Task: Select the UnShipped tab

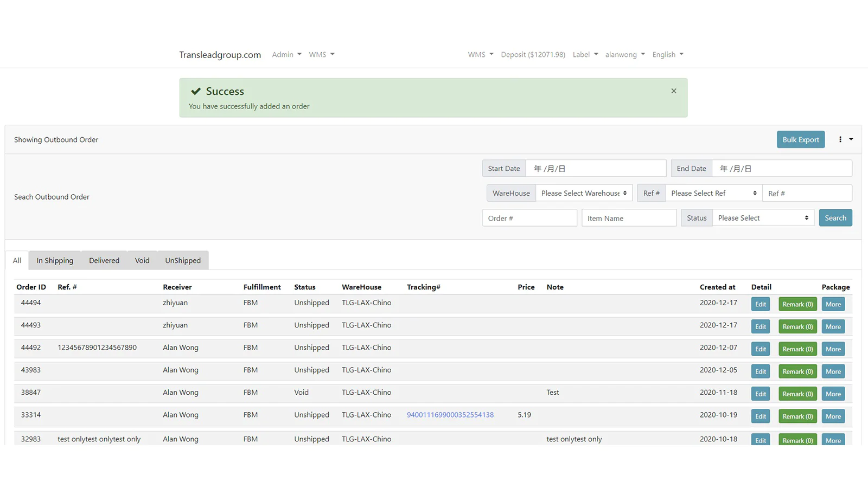Action: (183, 260)
